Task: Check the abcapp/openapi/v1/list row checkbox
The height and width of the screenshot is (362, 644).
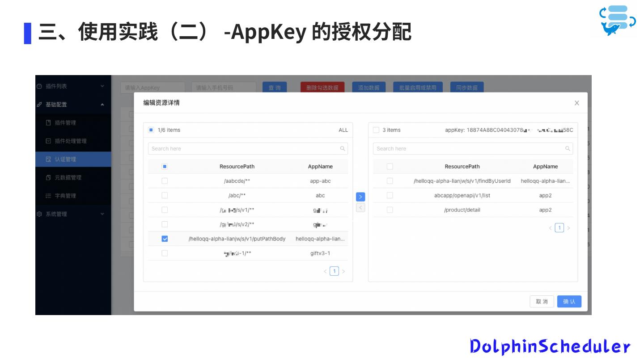Action: [390, 195]
